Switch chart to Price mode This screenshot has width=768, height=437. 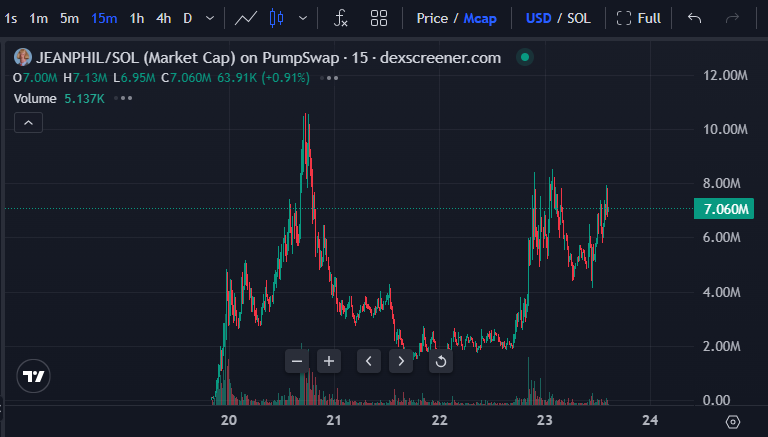coord(432,19)
